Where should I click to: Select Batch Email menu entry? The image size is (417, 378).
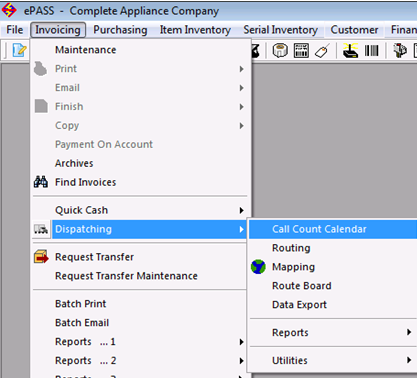[x=82, y=323]
